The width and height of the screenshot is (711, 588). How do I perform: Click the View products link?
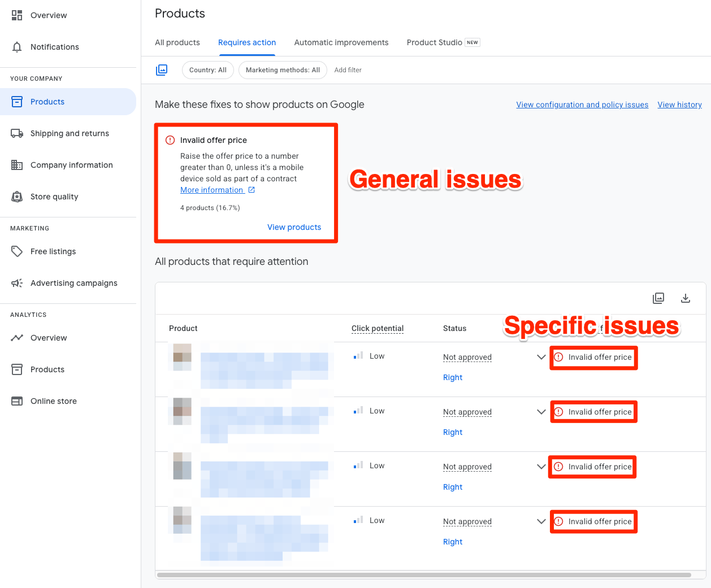[x=294, y=227]
